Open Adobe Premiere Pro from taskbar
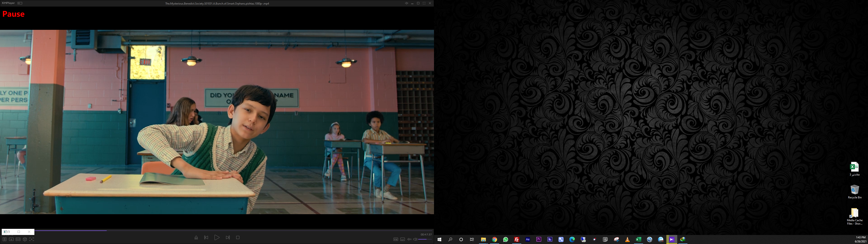The height and width of the screenshot is (244, 868). 539,239
